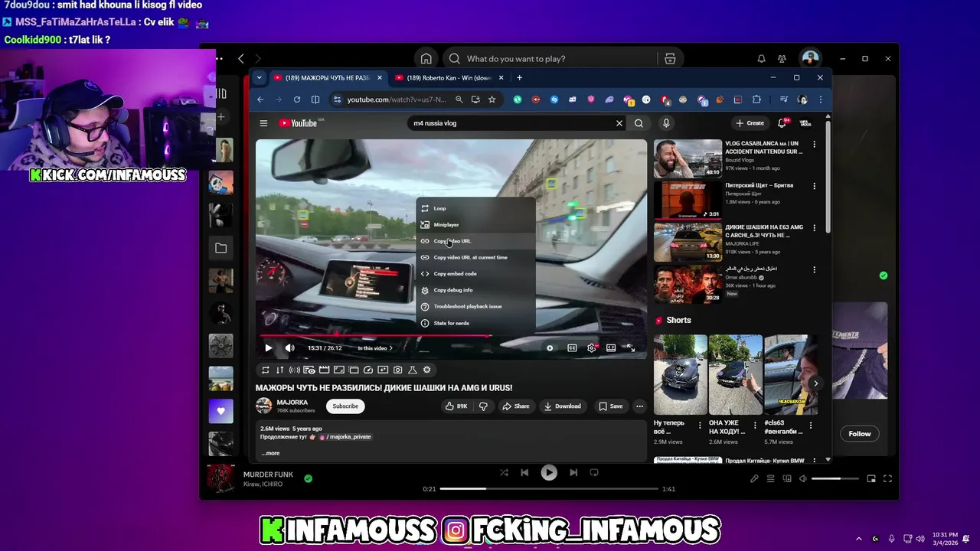Save the video to a playlist
The width and height of the screenshot is (980, 551).
point(610,406)
